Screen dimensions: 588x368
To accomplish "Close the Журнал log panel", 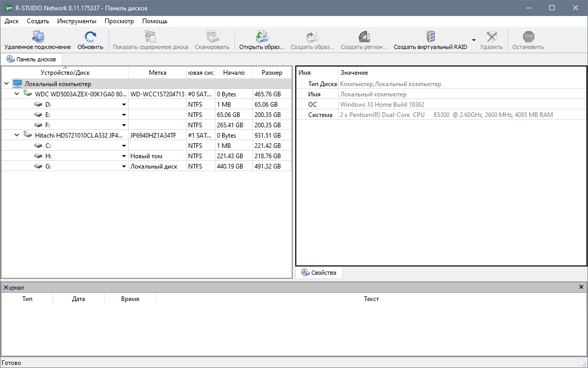I will tap(581, 287).
